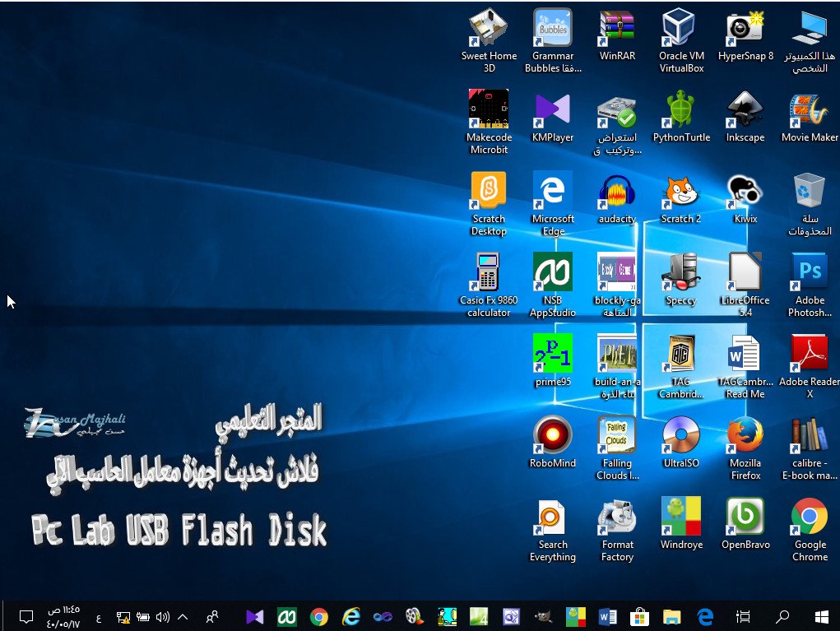
Task: Launch GIMP from the taskbar
Action: [x=543, y=617]
